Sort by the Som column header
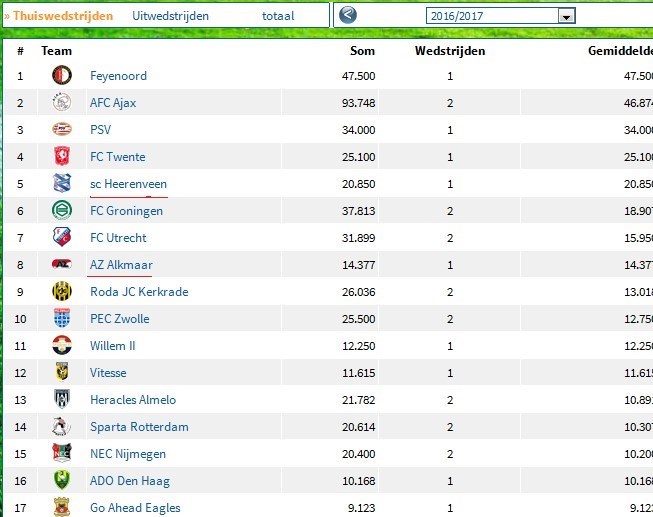The width and height of the screenshot is (653, 517). point(362,51)
